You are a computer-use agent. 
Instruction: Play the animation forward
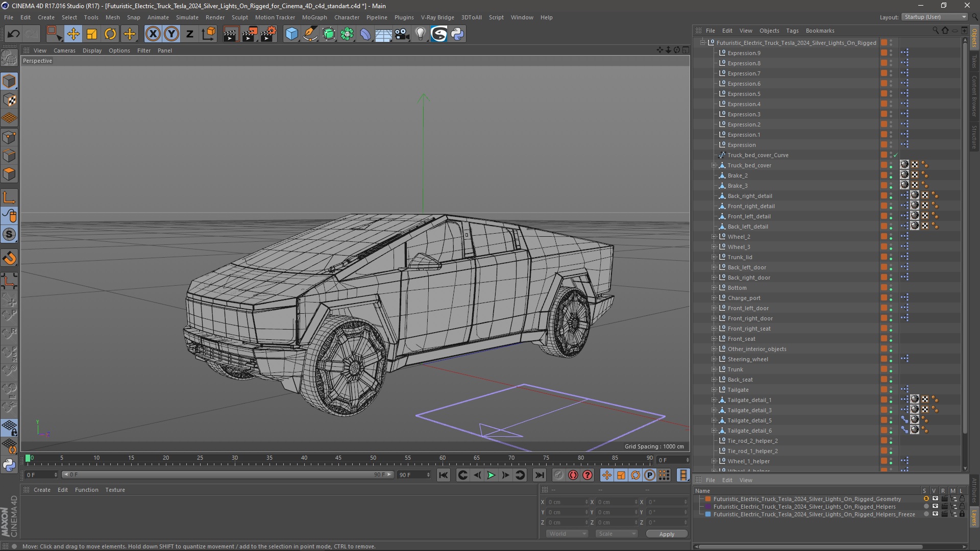tap(491, 475)
